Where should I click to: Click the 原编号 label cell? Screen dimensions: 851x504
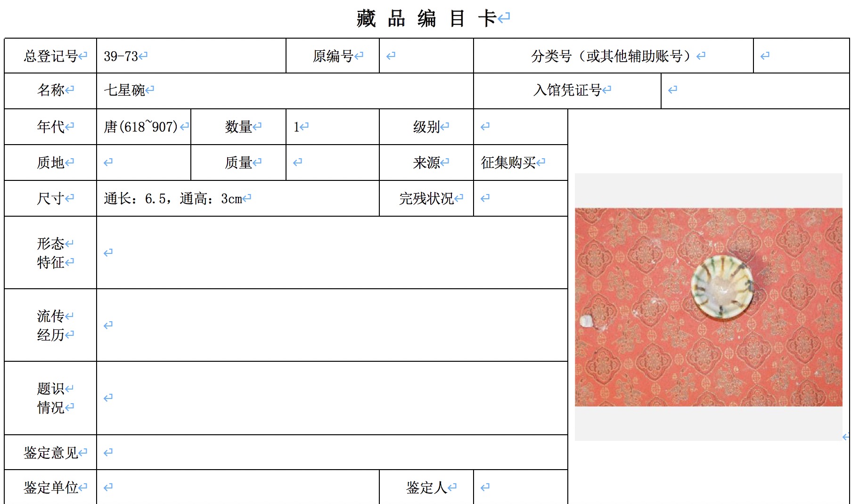point(333,56)
